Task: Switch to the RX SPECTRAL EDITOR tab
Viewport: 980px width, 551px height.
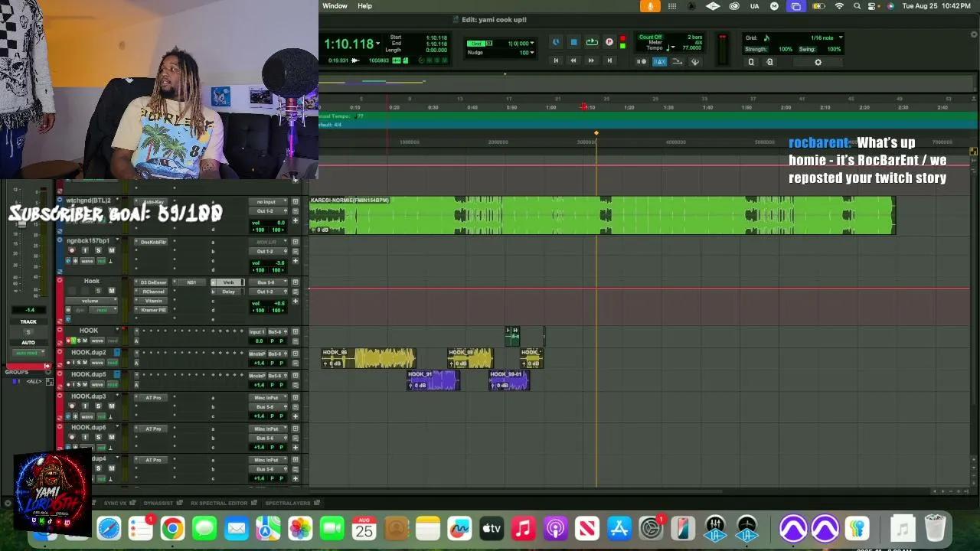Action: [219, 503]
